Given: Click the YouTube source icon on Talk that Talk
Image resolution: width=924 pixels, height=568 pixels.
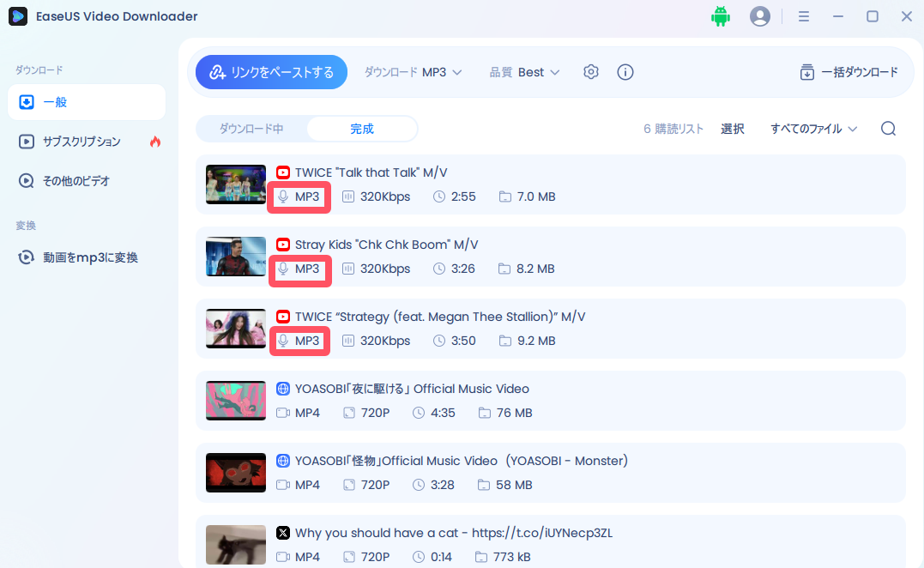Looking at the screenshot, I should pyautogui.click(x=283, y=172).
